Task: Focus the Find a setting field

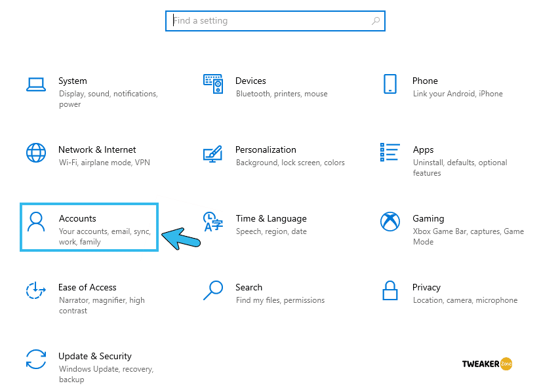Action: tap(275, 21)
